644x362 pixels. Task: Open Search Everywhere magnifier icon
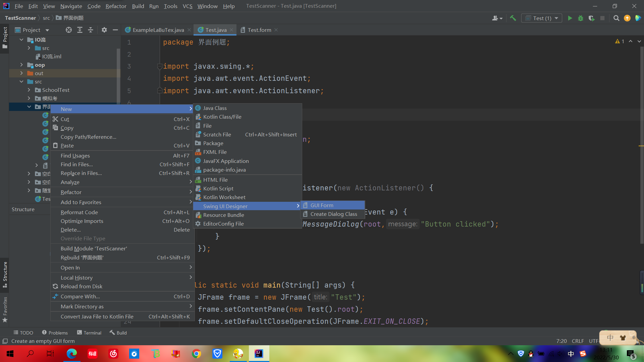616,18
